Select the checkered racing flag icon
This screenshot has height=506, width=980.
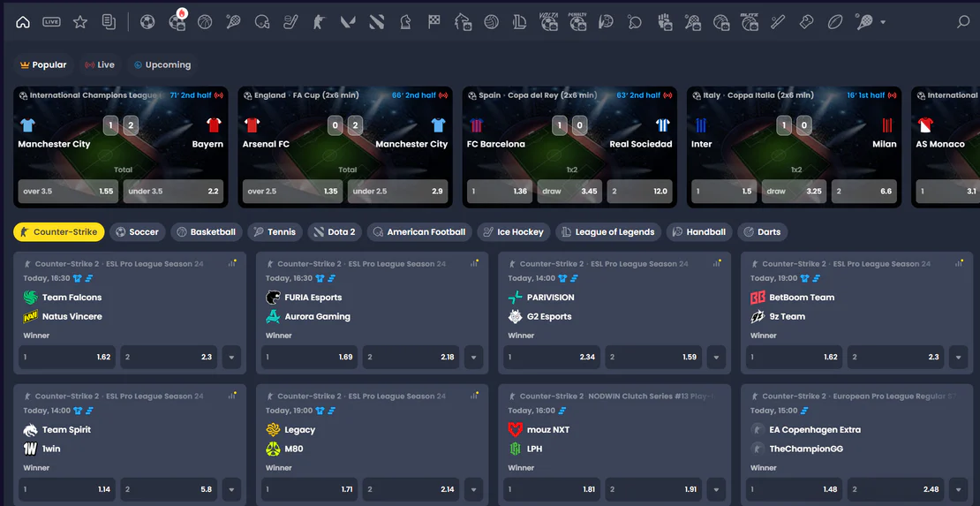433,22
